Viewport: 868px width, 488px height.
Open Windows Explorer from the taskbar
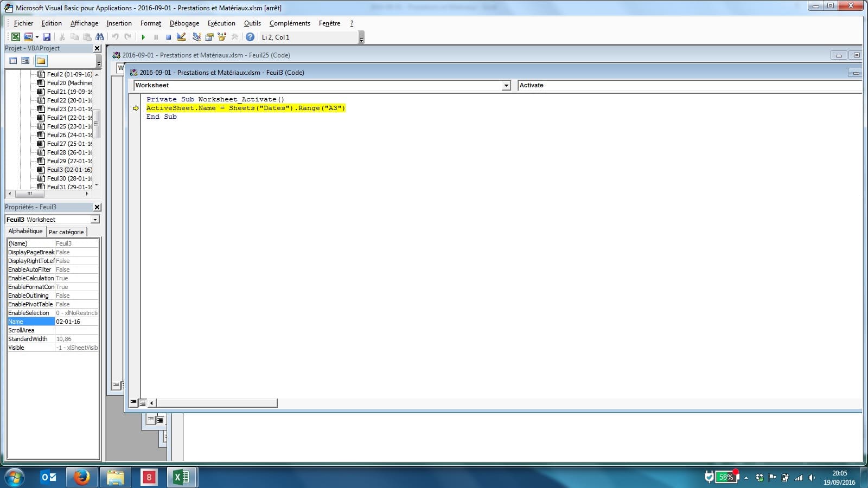[115, 477]
